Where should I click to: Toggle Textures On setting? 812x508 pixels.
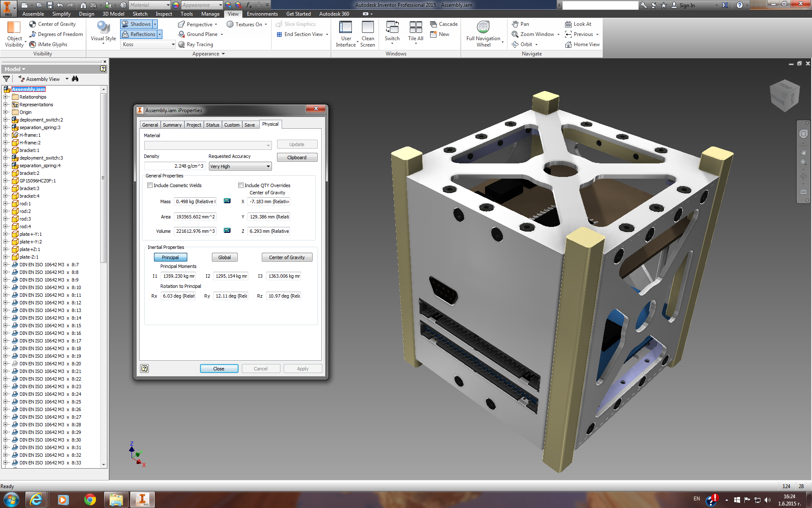click(247, 24)
